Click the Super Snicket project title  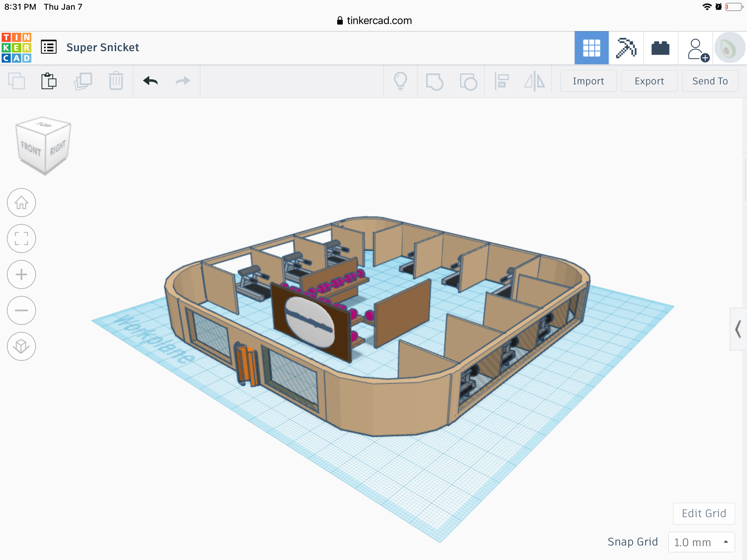pyautogui.click(x=103, y=47)
